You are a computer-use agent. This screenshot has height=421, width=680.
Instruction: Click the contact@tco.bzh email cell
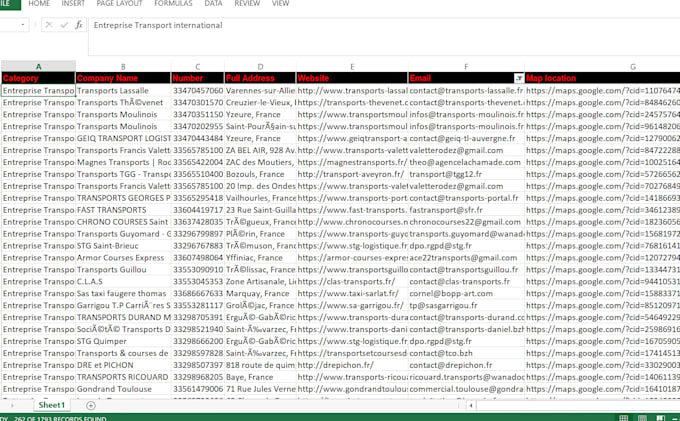[466, 353]
